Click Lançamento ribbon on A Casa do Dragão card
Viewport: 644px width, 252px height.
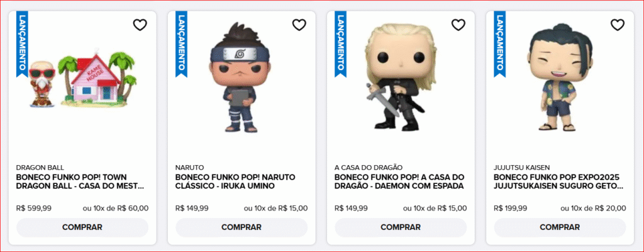tap(340, 44)
